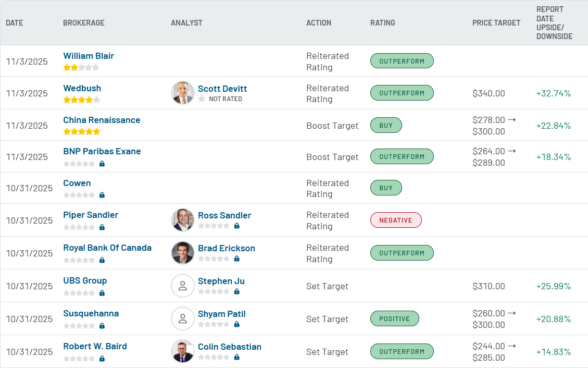View analyst Colin Sebastian's page
The width and height of the screenshot is (588, 368).
click(x=230, y=347)
